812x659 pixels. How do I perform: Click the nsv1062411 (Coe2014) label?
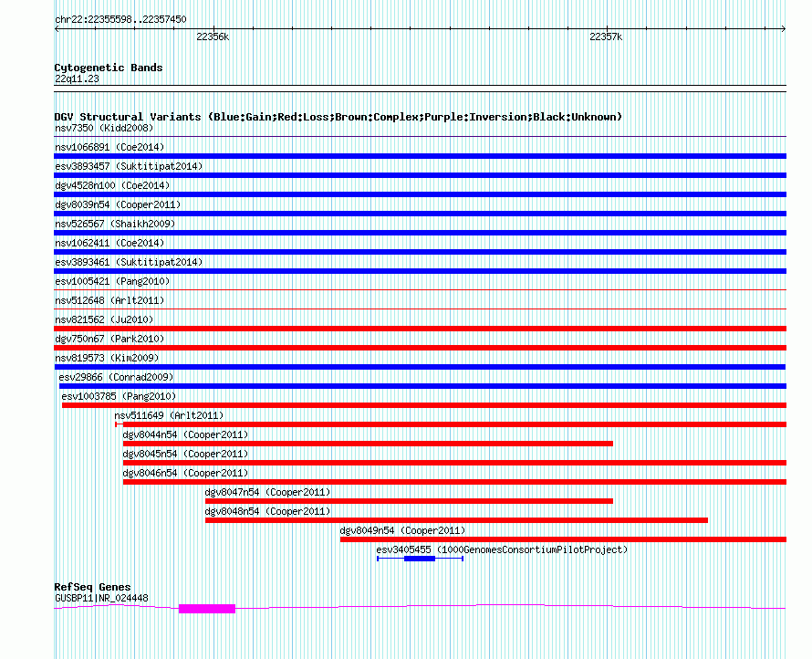pyautogui.click(x=109, y=243)
